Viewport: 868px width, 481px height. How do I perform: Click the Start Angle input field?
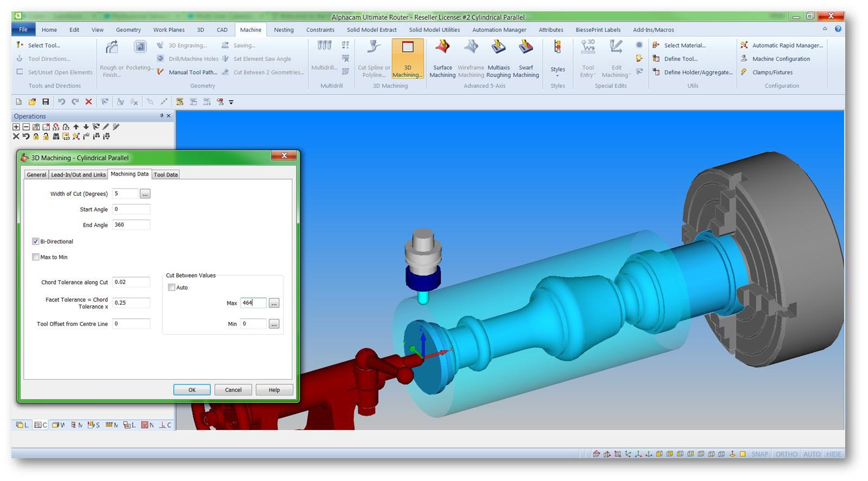click(x=131, y=209)
